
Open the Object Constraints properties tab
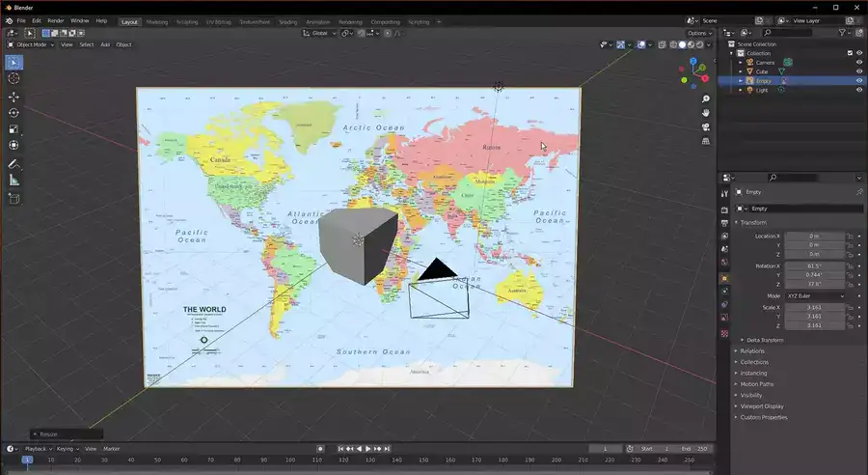[x=724, y=304]
